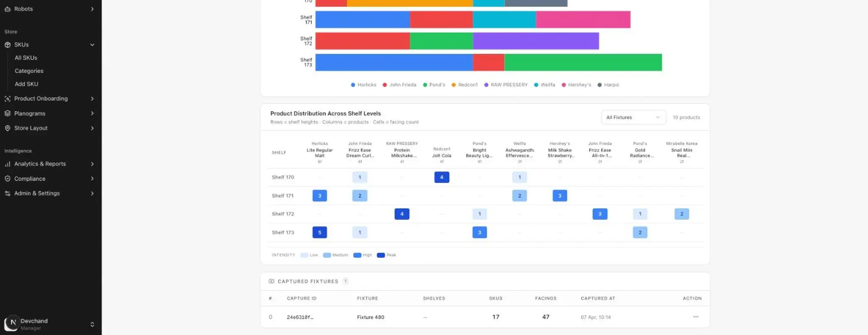868x335 pixels.
Task: Toggle RAW PRESSERY legend entry
Action: point(506,85)
